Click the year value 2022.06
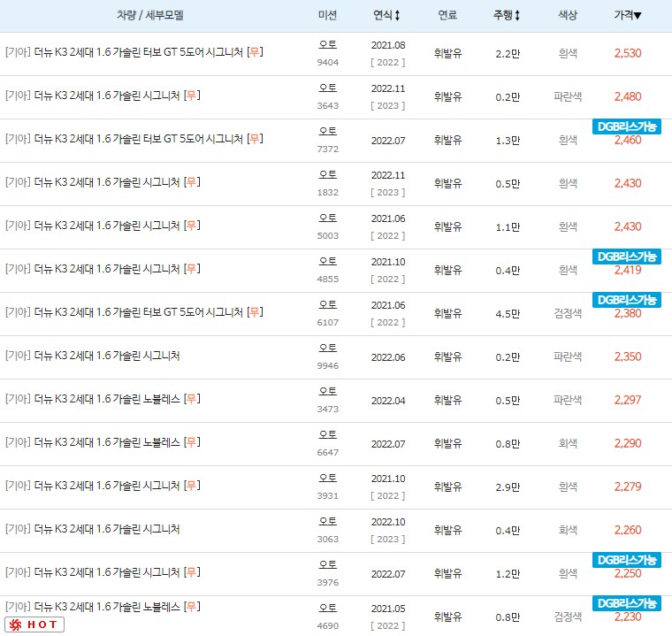This screenshot has height=636, width=672. (x=388, y=357)
